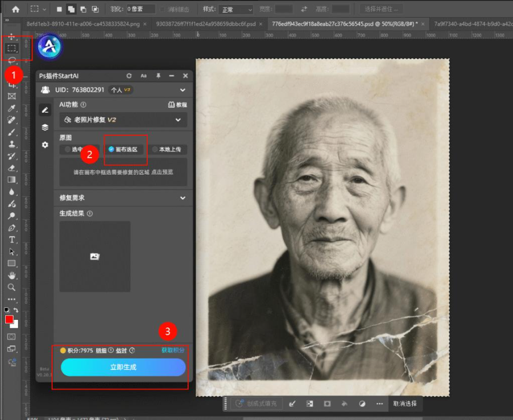Select the Hand tool
Image resolution: width=513 pixels, height=420 pixels.
click(10, 275)
